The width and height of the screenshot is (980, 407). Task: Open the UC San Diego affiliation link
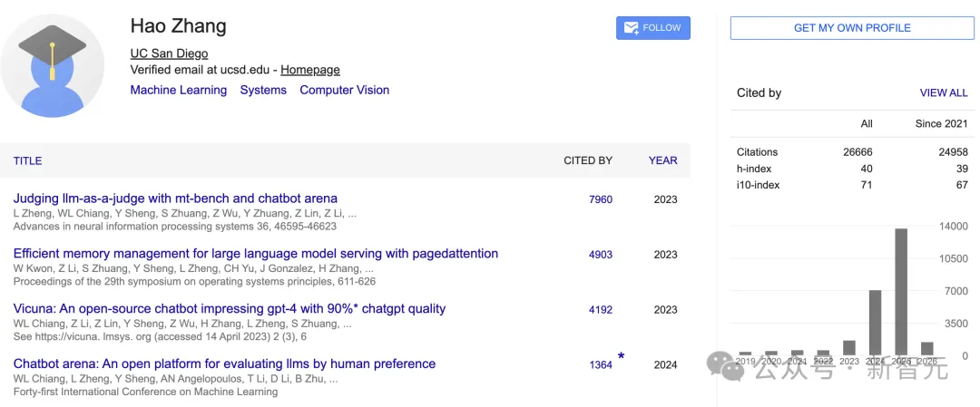click(169, 53)
